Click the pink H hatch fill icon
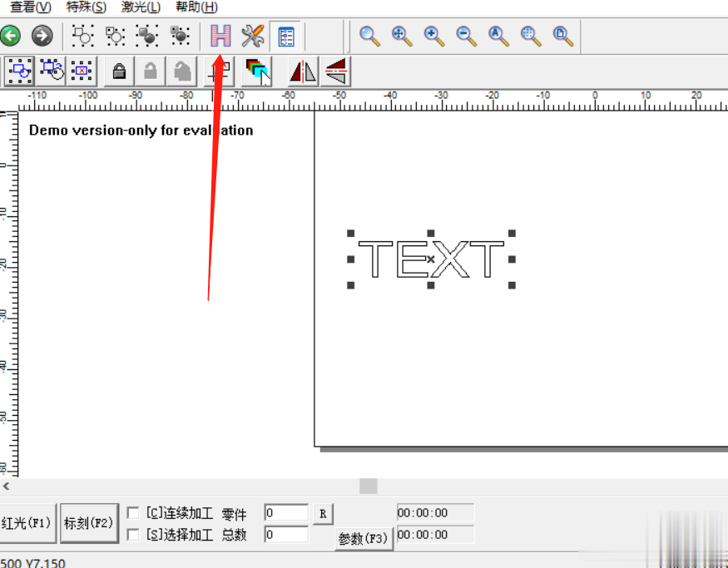The width and height of the screenshot is (728, 568). pyautogui.click(x=220, y=36)
